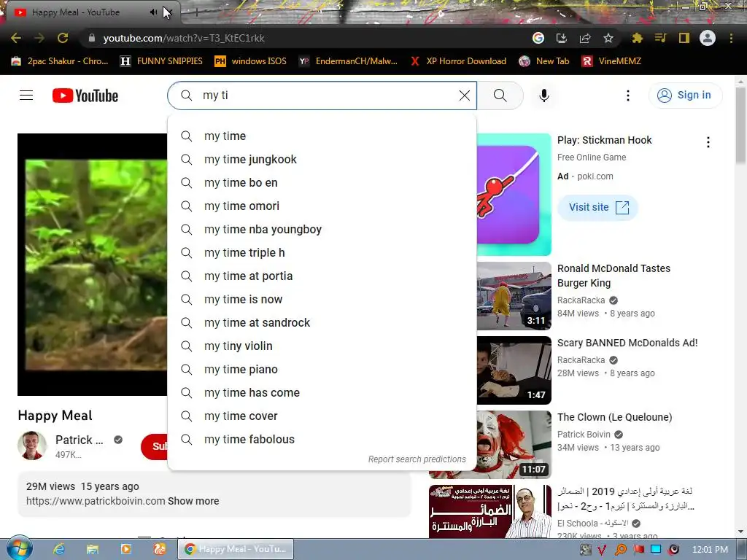Mute the tab via the speaker icon

click(x=153, y=12)
